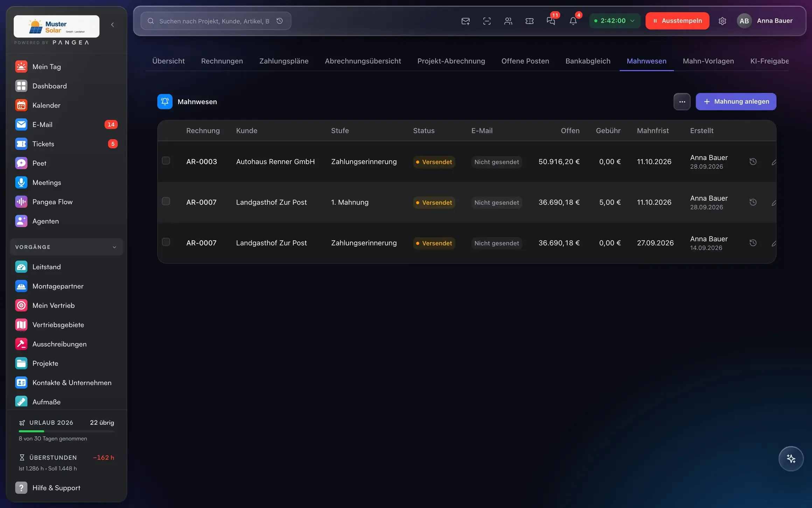Collapse the VORGÄNGE section

coord(66,247)
